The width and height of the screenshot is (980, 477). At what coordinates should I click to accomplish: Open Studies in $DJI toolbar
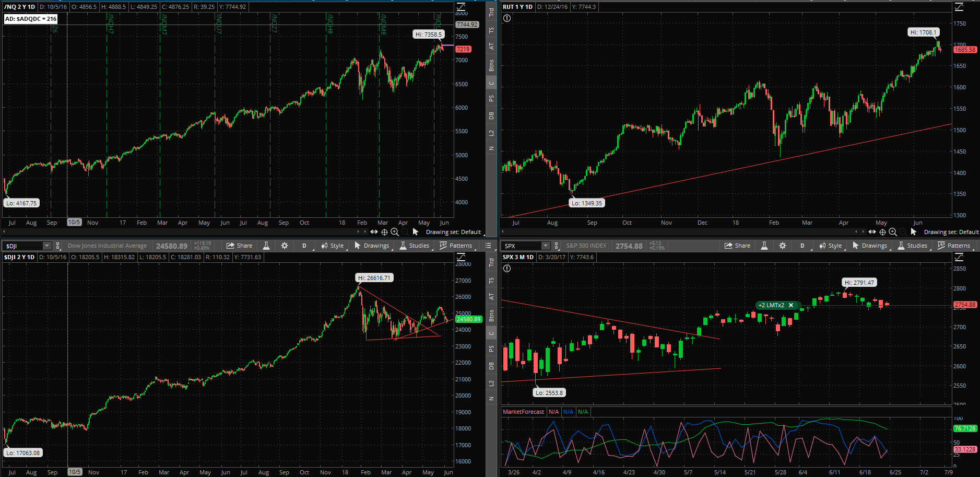pyautogui.click(x=415, y=246)
